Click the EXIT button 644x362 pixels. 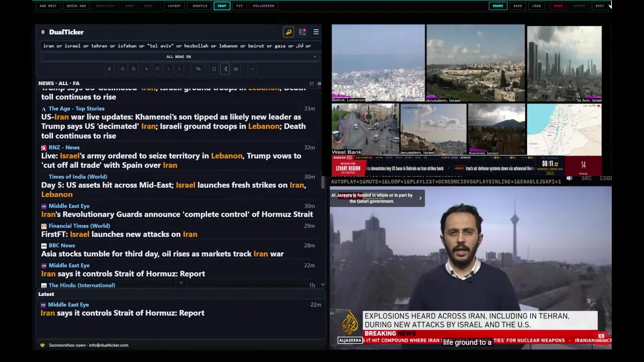tap(600, 6)
